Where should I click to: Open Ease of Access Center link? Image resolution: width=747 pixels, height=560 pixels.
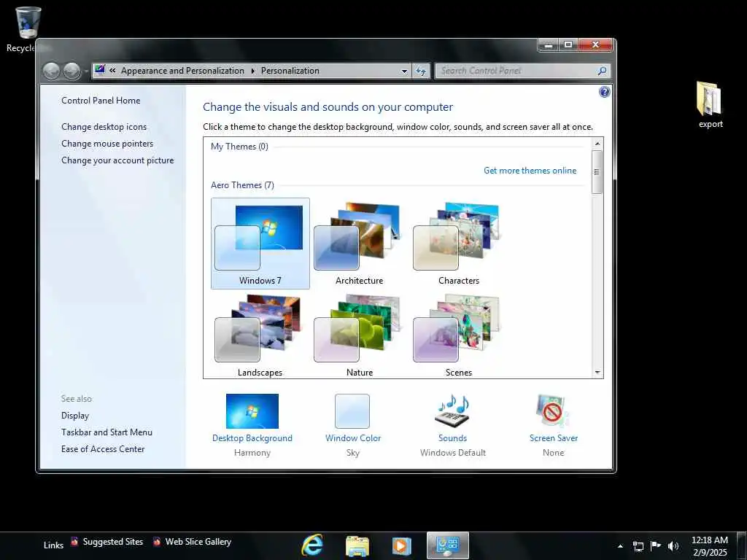pos(102,449)
